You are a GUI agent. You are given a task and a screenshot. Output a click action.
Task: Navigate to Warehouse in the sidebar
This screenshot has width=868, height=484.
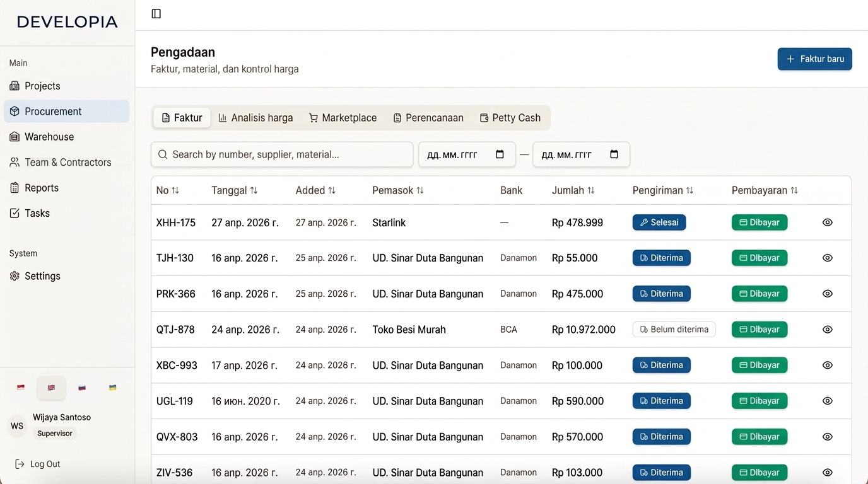coord(67,137)
